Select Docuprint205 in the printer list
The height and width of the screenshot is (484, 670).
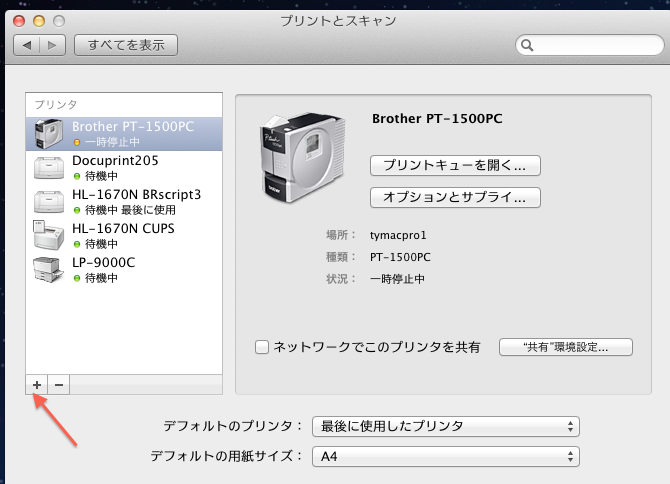pyautogui.click(x=124, y=168)
